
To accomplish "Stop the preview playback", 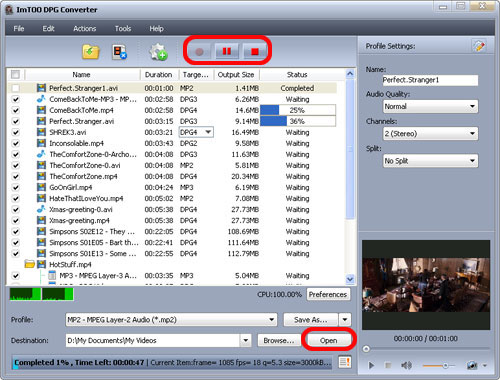I will pyautogui.click(x=388, y=366).
